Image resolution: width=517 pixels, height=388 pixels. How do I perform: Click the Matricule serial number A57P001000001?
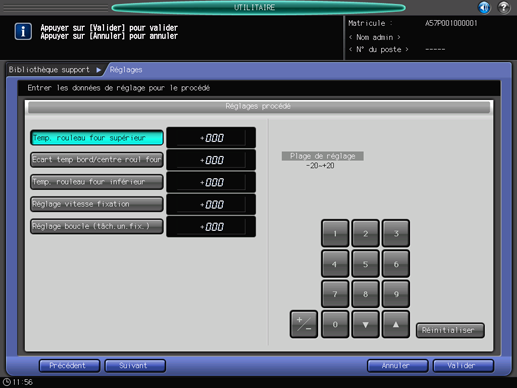pos(451,23)
